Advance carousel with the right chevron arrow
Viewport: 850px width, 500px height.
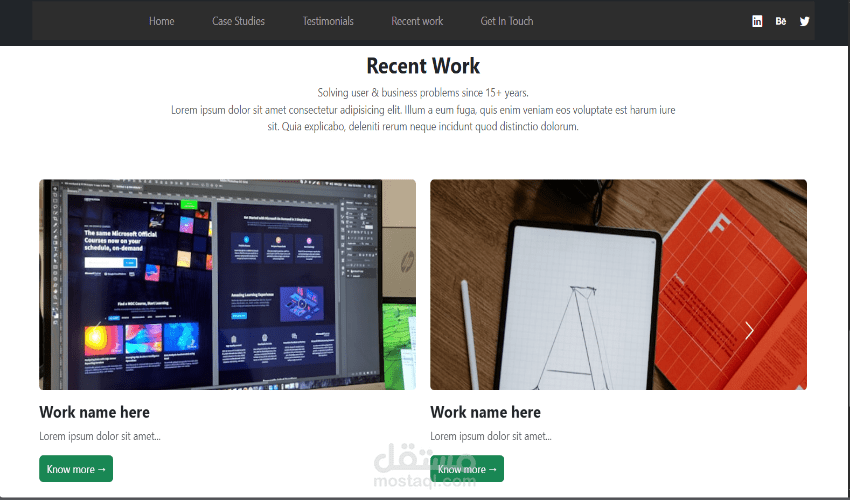pyautogui.click(x=749, y=330)
